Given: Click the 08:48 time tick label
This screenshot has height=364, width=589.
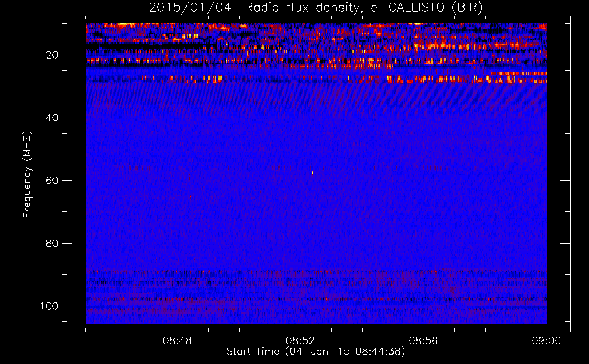Looking at the screenshot, I should (178, 341).
